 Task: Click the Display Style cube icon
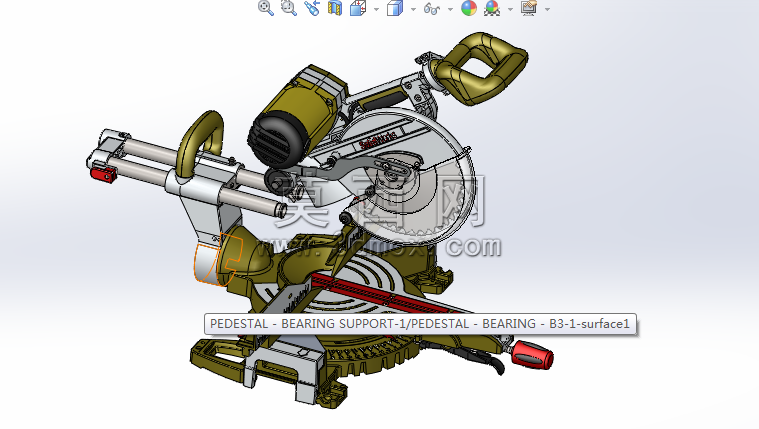pos(395,8)
